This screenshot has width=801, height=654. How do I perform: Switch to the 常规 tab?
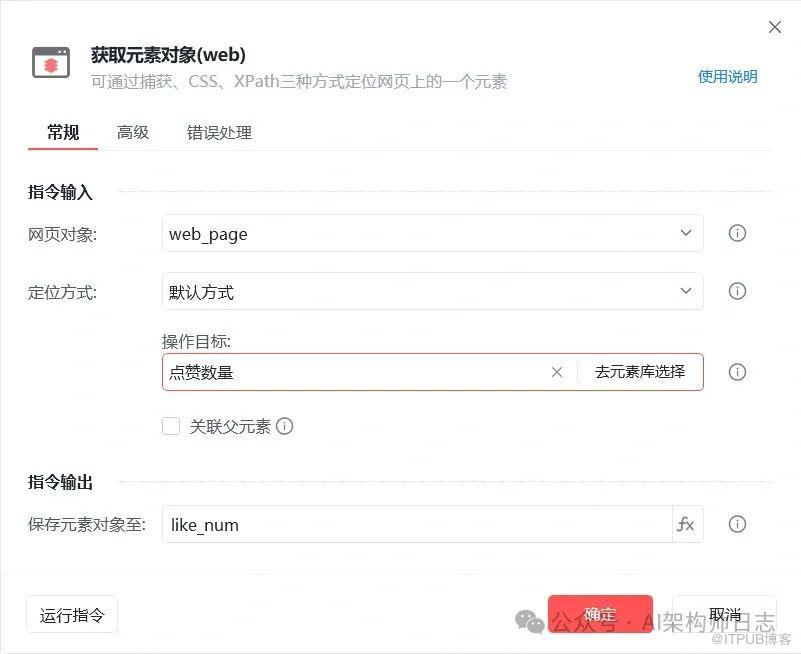(x=63, y=133)
